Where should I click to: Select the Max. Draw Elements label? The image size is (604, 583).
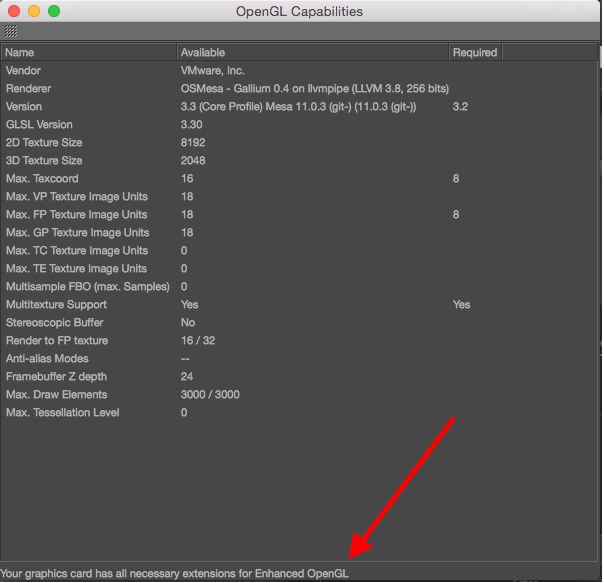click(x=57, y=395)
